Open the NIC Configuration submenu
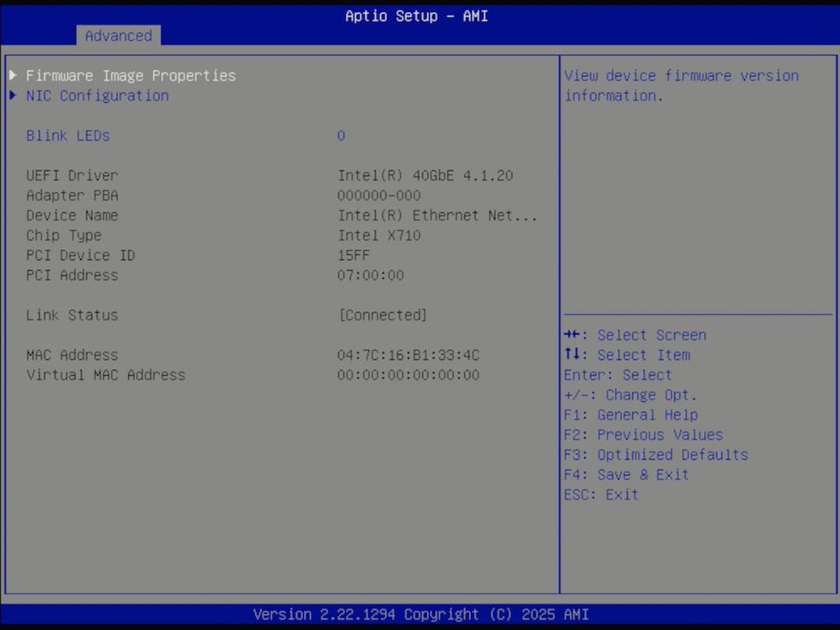Viewport: 840px width, 630px height. click(97, 95)
